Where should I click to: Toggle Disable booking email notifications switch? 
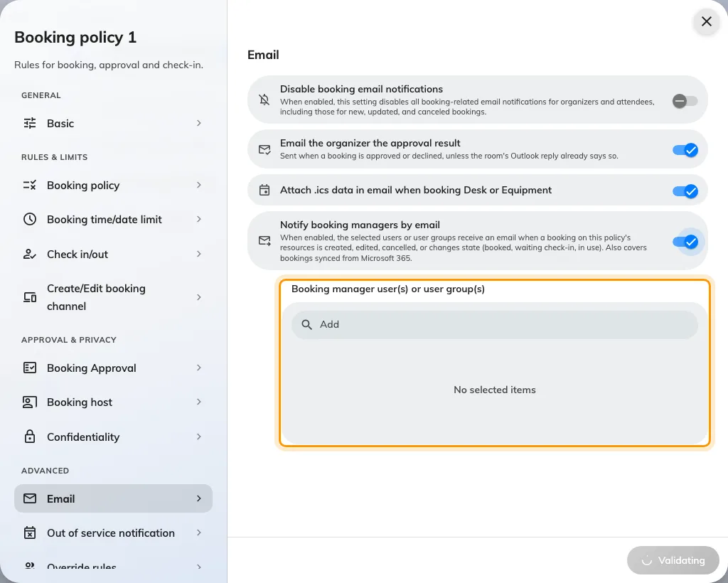tap(685, 101)
